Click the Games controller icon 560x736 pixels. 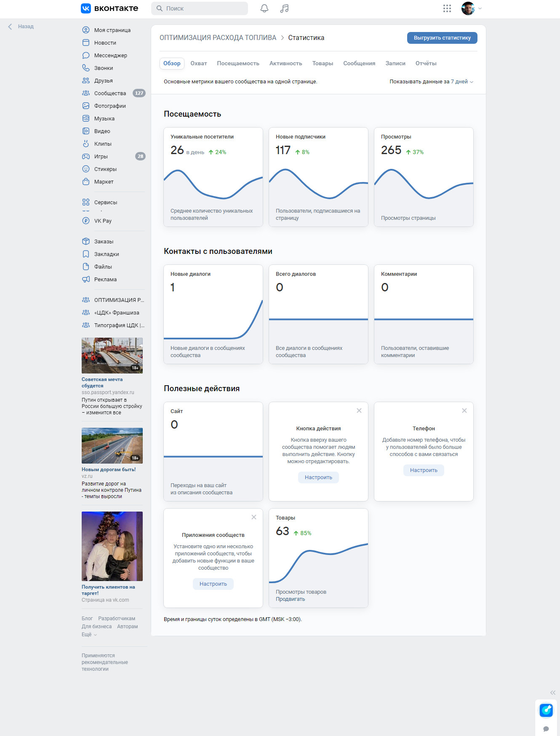(x=86, y=156)
